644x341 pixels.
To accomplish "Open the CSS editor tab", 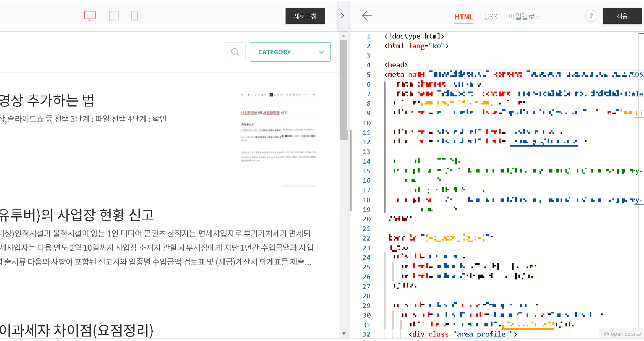I will (x=490, y=17).
